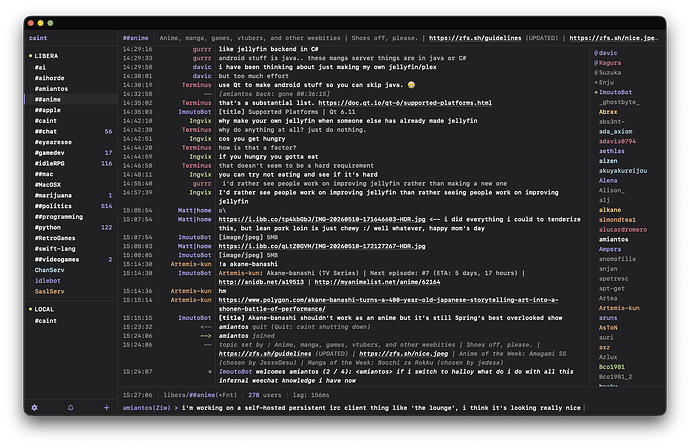The width and height of the screenshot is (690, 447).
Task: Click the 278 users count in status bar
Action: coord(264,395)
